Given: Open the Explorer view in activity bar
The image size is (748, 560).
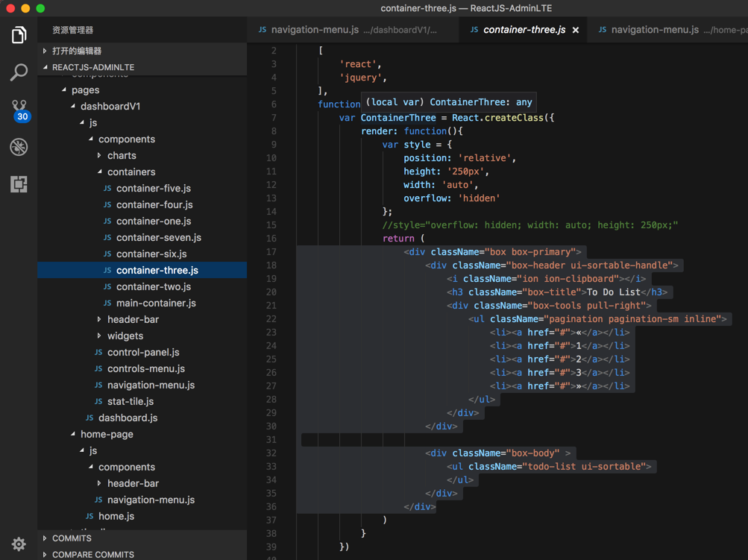Looking at the screenshot, I should tap(19, 35).
